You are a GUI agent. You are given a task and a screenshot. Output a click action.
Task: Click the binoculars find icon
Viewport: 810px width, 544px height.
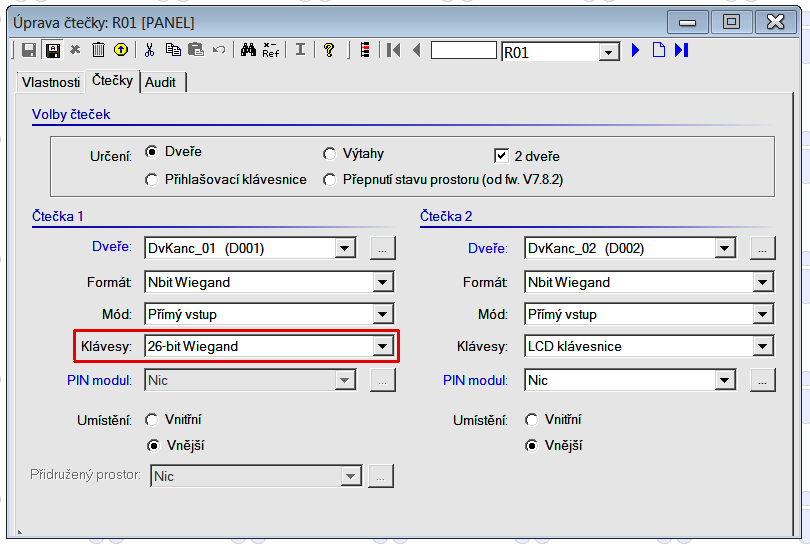[248, 50]
